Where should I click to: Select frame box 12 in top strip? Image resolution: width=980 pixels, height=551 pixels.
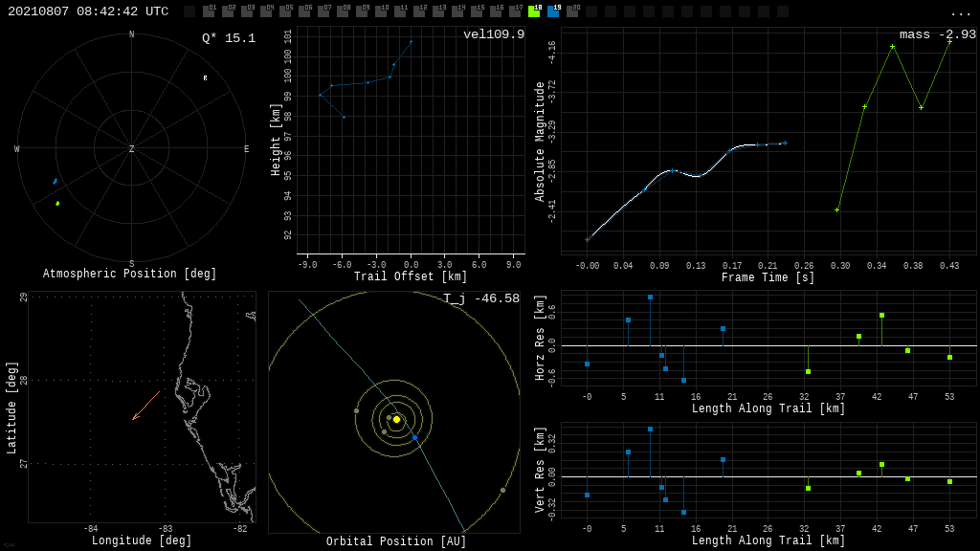click(x=419, y=11)
